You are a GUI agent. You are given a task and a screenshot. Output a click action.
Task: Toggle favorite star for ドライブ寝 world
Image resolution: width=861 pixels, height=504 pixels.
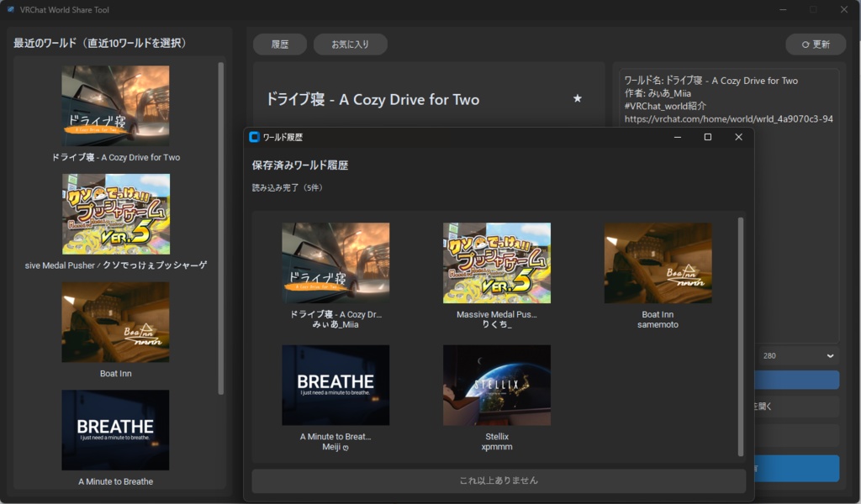pyautogui.click(x=577, y=99)
